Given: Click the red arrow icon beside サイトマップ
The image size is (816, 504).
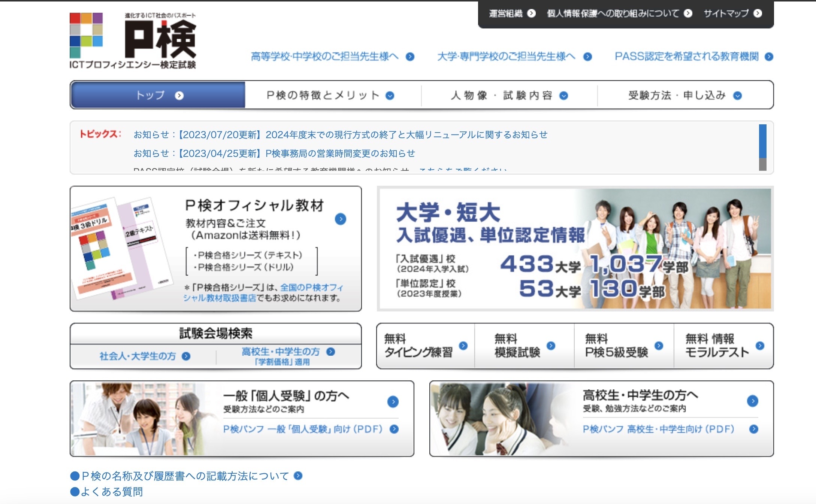Looking at the screenshot, I should coord(759,13).
